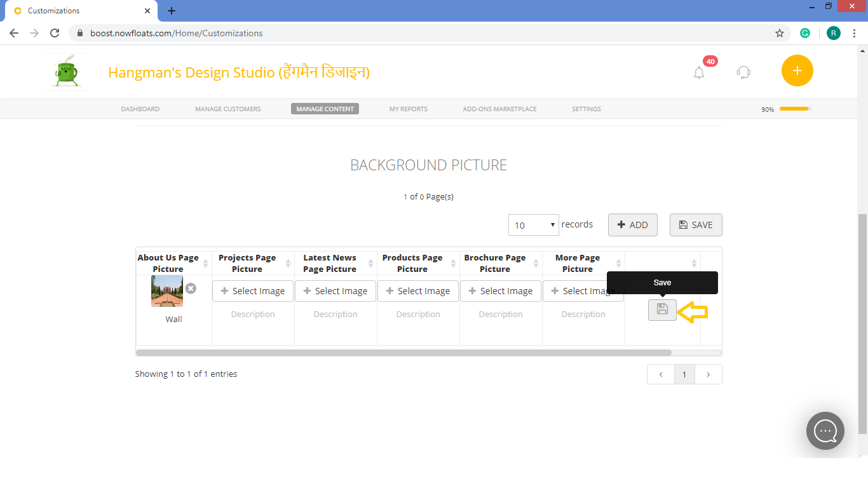Open Chrome's three-dot menu
Screen dimensions: 868x488
click(854, 32)
